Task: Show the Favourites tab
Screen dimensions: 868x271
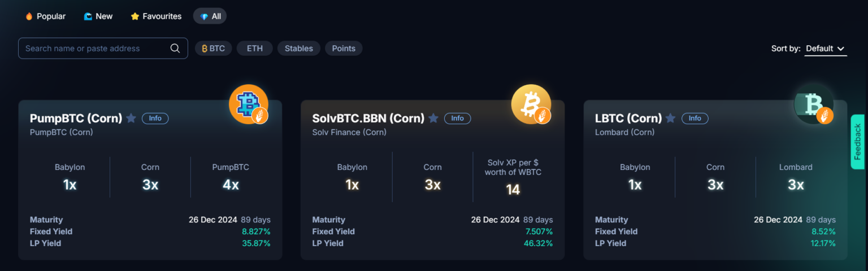Action: coord(156,16)
